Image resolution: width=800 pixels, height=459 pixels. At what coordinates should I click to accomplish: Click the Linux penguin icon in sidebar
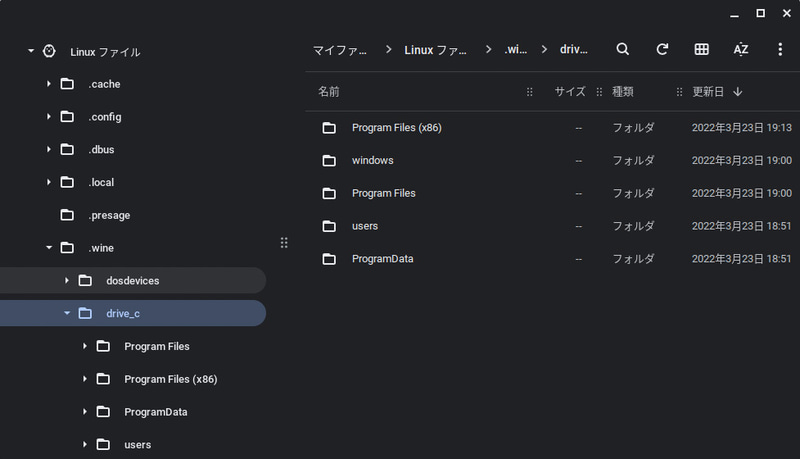[x=49, y=52]
